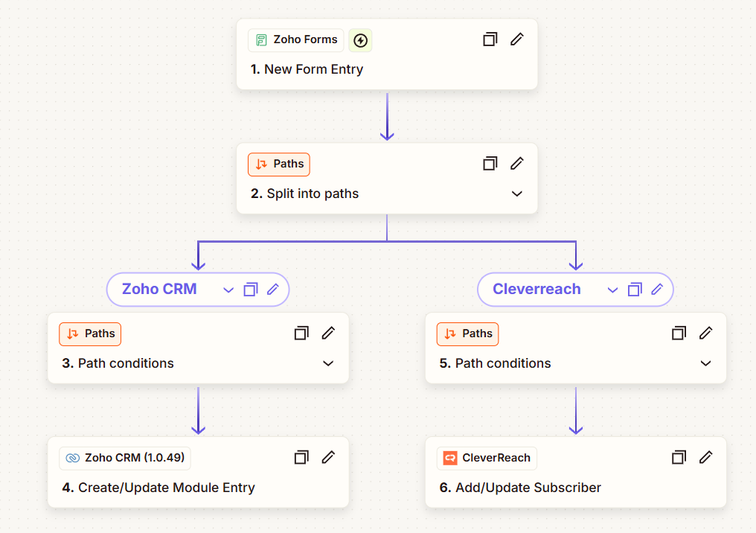Expand step 5 Path conditions chevron
The width and height of the screenshot is (756, 533).
pos(705,364)
